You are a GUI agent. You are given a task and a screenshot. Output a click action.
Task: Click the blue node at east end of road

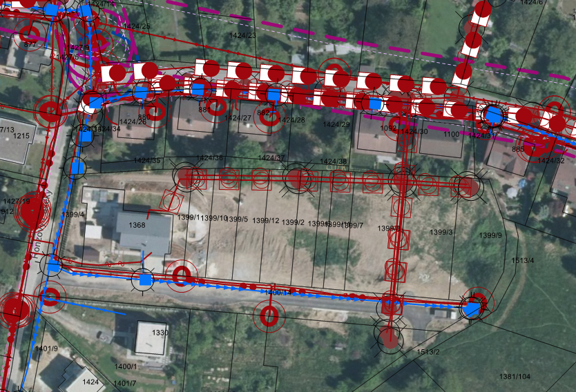(471, 309)
